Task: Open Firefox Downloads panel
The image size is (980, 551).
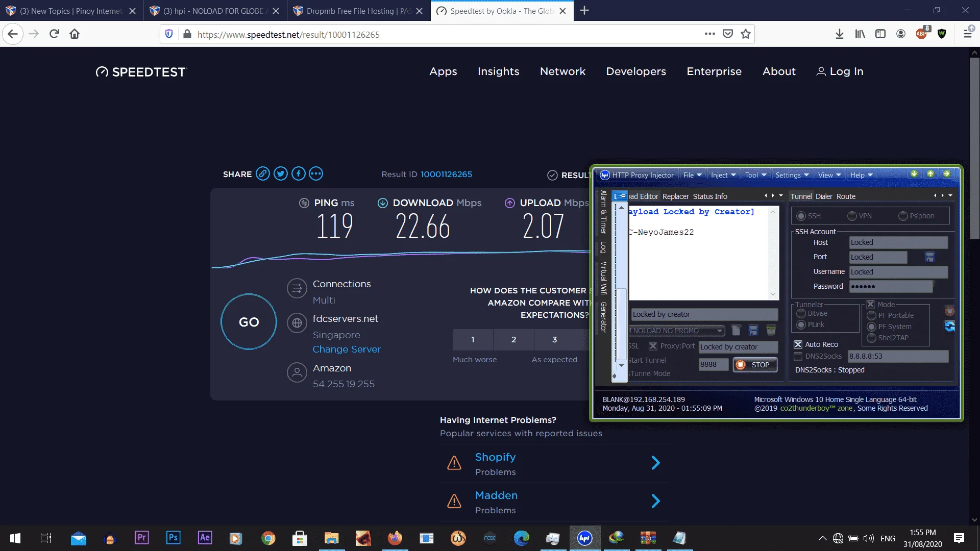Action: click(840, 34)
